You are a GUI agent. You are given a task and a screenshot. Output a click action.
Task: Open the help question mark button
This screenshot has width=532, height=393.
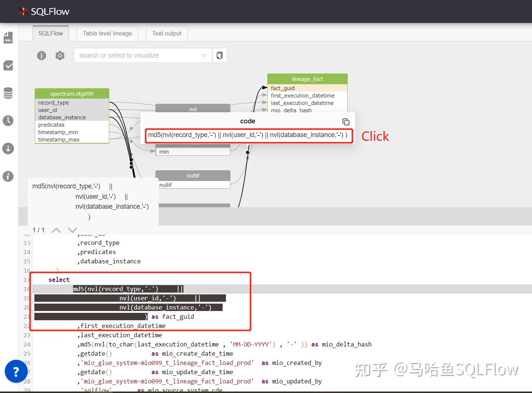[16, 372]
